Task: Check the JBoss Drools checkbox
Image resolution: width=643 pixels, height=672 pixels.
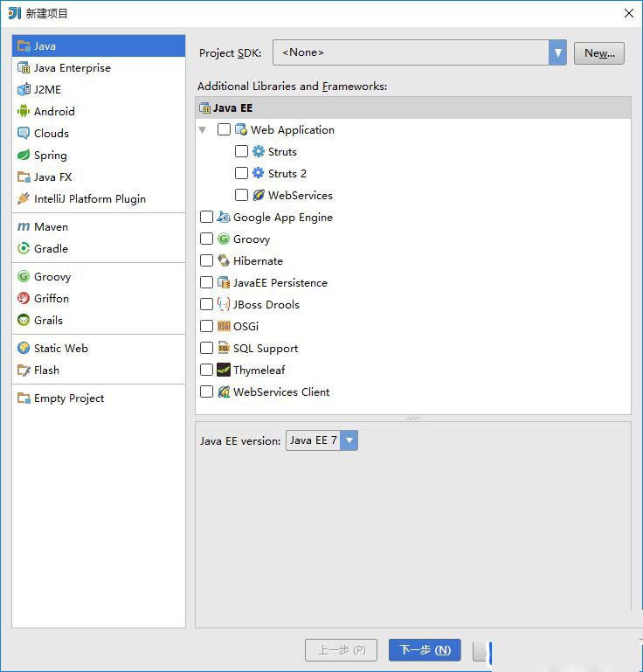Action: pyautogui.click(x=206, y=304)
